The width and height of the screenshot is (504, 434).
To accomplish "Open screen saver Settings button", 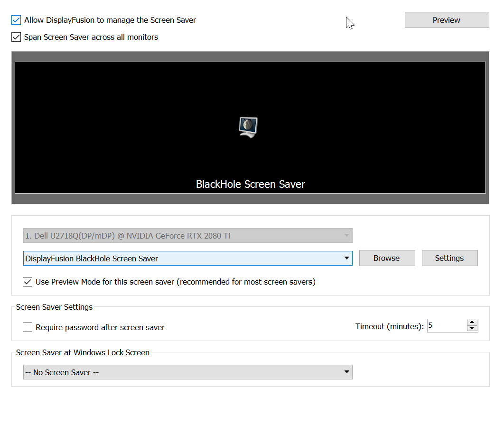I will [x=450, y=258].
